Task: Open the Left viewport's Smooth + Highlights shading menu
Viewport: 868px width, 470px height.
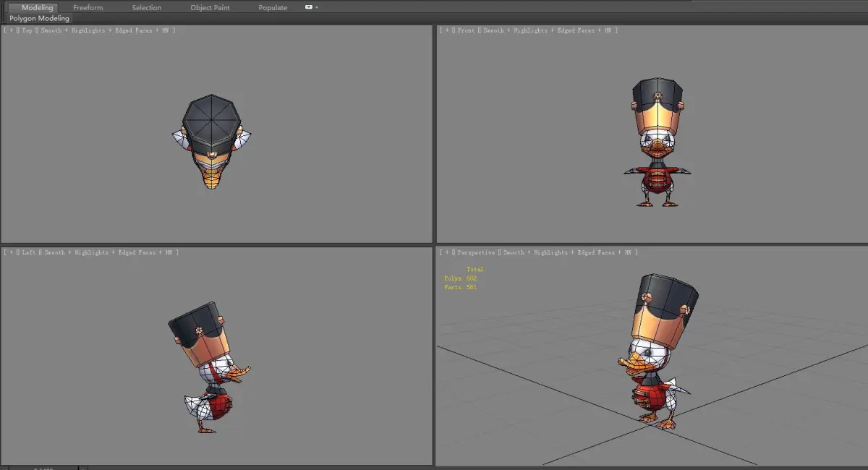Action: click(x=110, y=252)
